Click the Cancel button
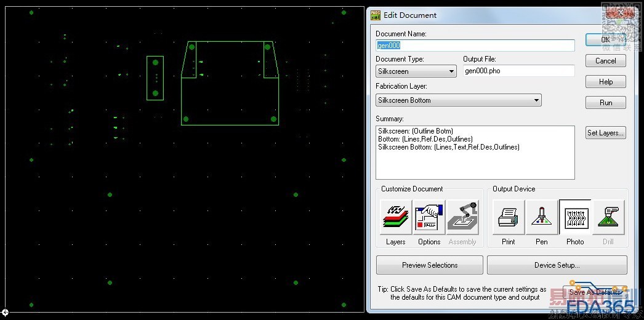 click(605, 61)
